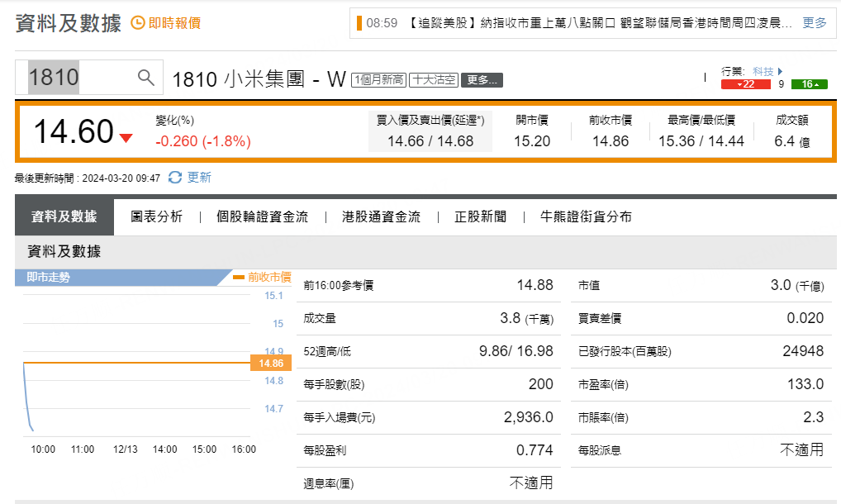Click the stock name 1810 小米集團 - W
This screenshot has height=504, width=841.
coord(259,79)
